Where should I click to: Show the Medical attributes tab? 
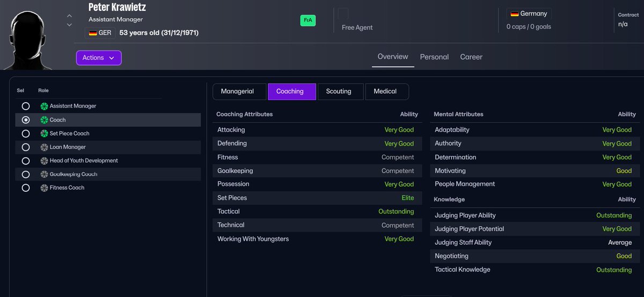[x=386, y=91]
